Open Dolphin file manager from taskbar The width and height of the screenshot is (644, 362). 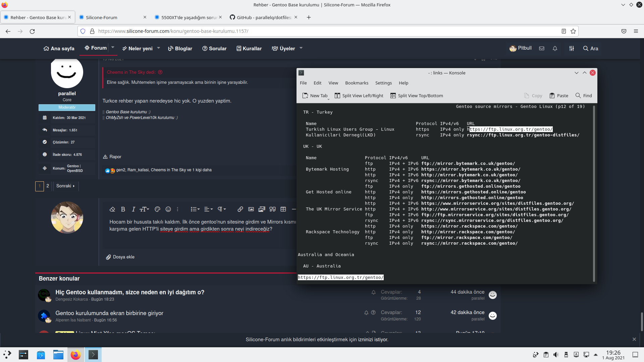pos(58,355)
